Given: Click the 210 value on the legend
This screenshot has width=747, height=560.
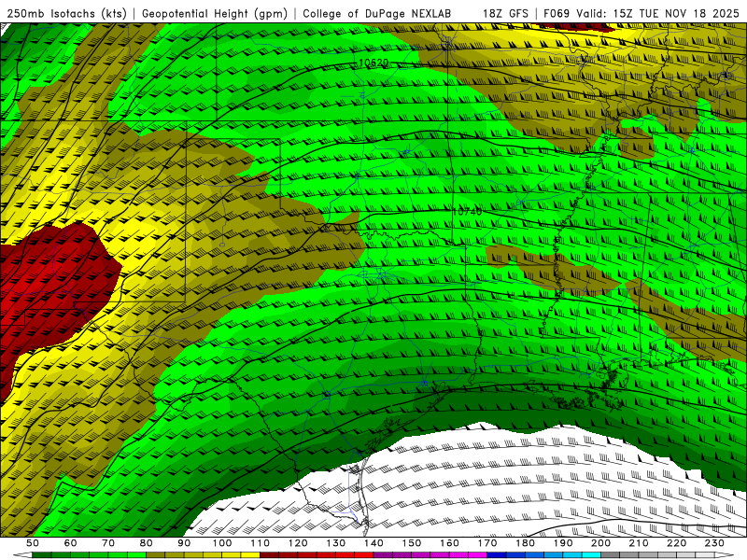Looking at the screenshot, I should click(x=639, y=543).
